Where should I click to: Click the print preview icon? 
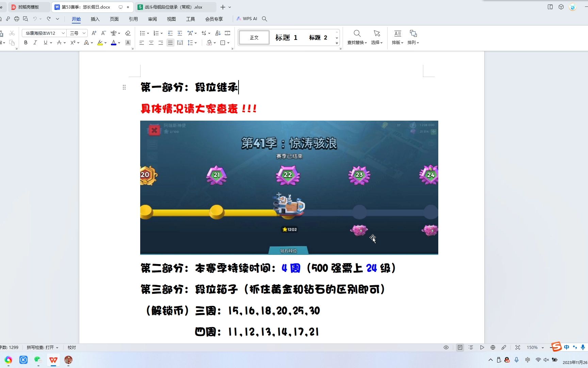26,19
